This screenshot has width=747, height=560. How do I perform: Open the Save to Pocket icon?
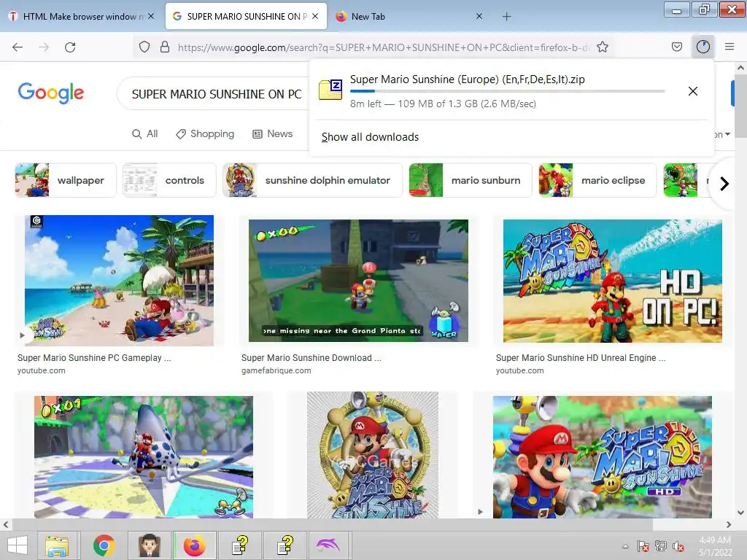click(x=676, y=47)
